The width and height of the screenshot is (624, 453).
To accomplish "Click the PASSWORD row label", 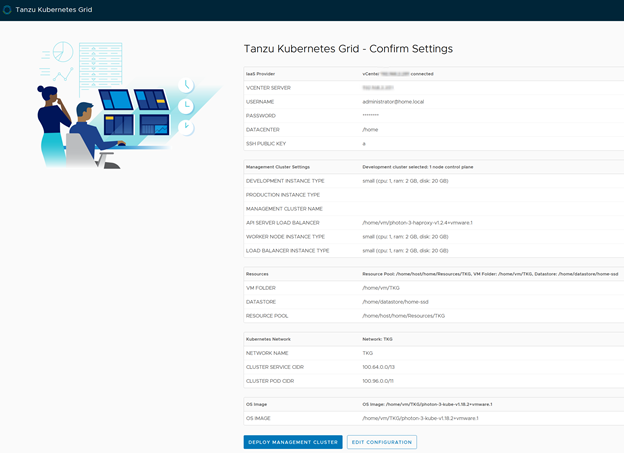I will (x=261, y=116).
